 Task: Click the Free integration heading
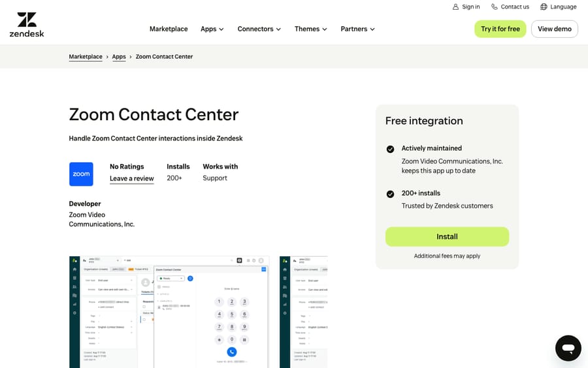coord(424,121)
